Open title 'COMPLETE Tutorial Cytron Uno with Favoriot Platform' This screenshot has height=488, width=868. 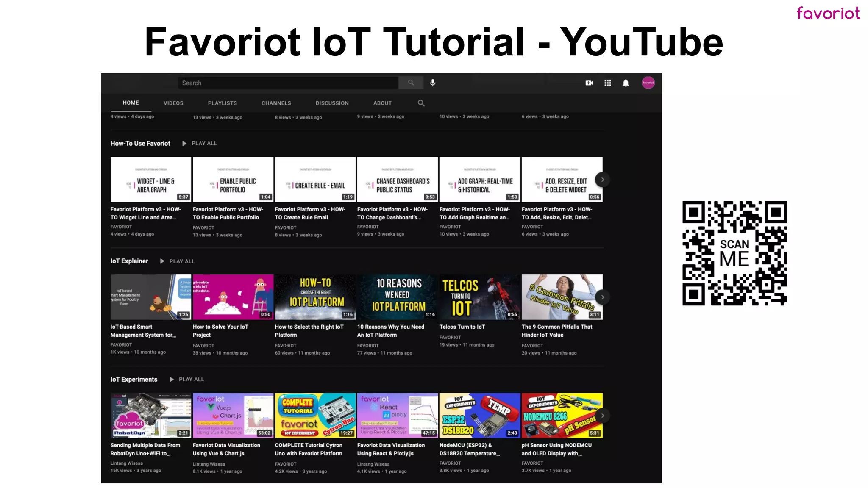(309, 449)
